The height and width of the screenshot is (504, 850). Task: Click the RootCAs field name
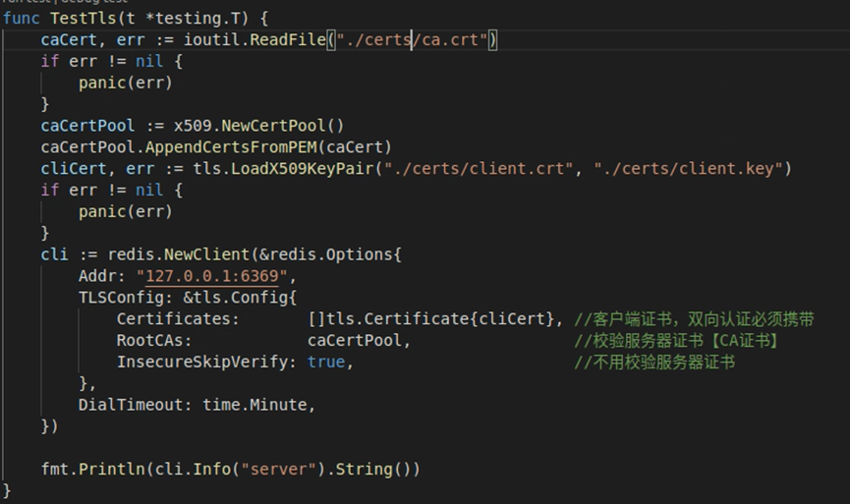(150, 340)
